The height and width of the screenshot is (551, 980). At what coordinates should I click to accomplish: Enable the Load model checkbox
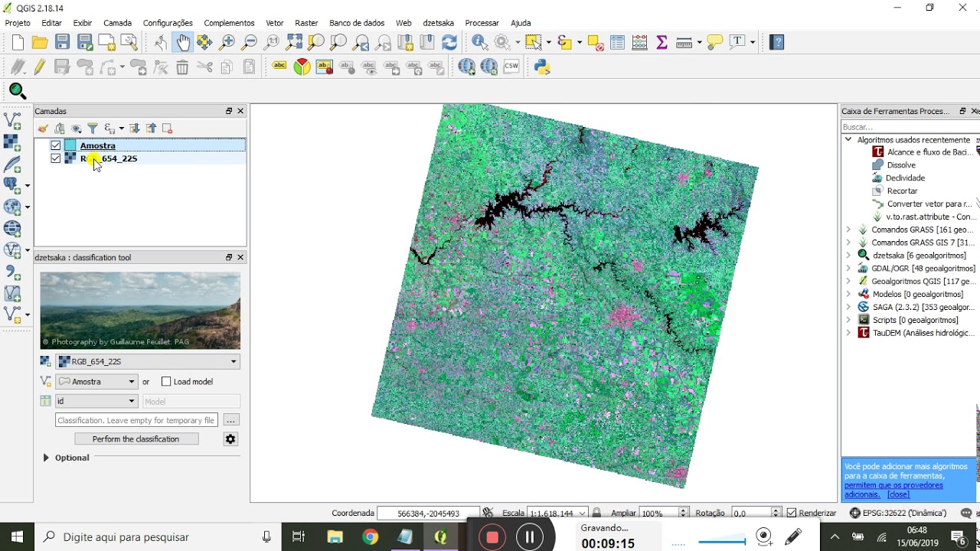coord(166,382)
